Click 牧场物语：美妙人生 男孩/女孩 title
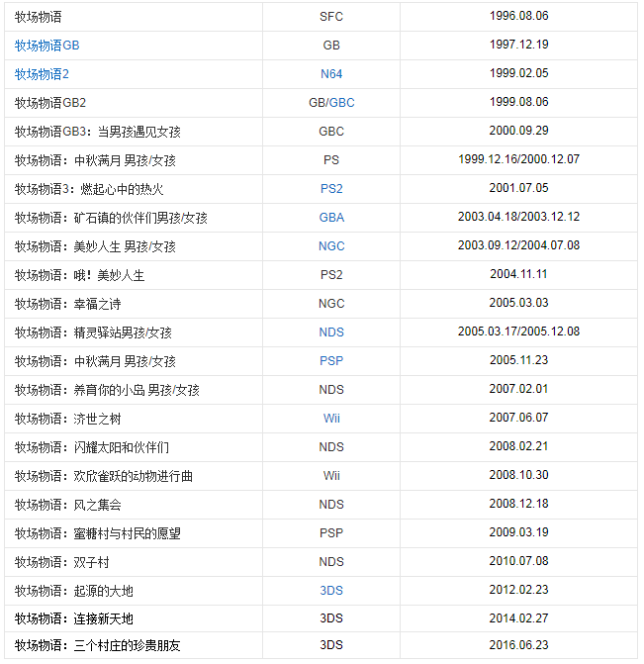The image size is (644, 664). pyautogui.click(x=95, y=246)
